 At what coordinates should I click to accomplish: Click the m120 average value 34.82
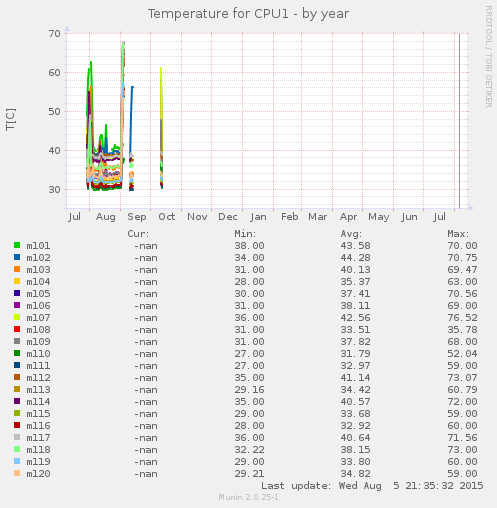point(355,474)
